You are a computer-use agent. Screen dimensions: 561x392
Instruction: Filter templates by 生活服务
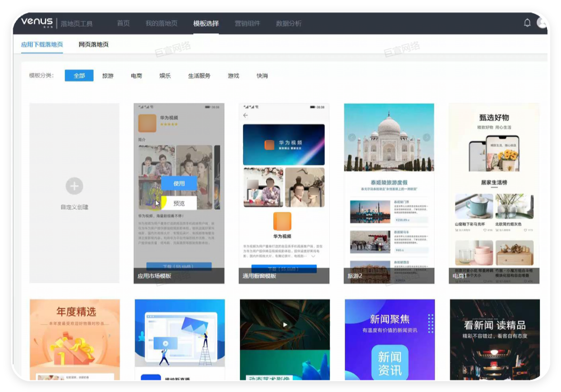click(x=199, y=76)
